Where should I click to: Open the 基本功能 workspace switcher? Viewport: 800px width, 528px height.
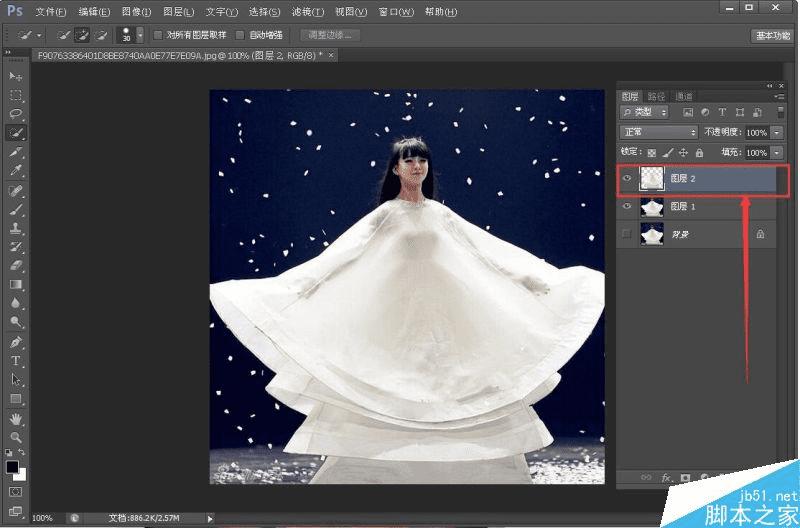[773, 36]
